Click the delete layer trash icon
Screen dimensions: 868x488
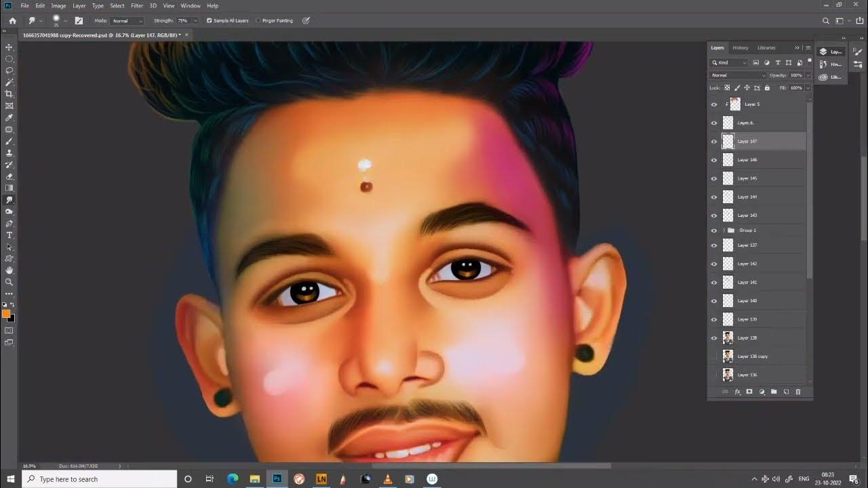click(x=798, y=392)
